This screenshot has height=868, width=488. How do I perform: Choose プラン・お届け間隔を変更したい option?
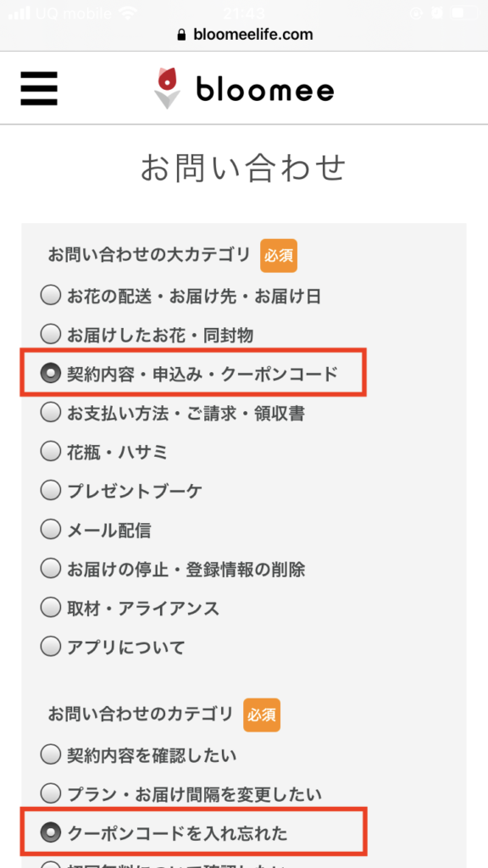(50, 794)
